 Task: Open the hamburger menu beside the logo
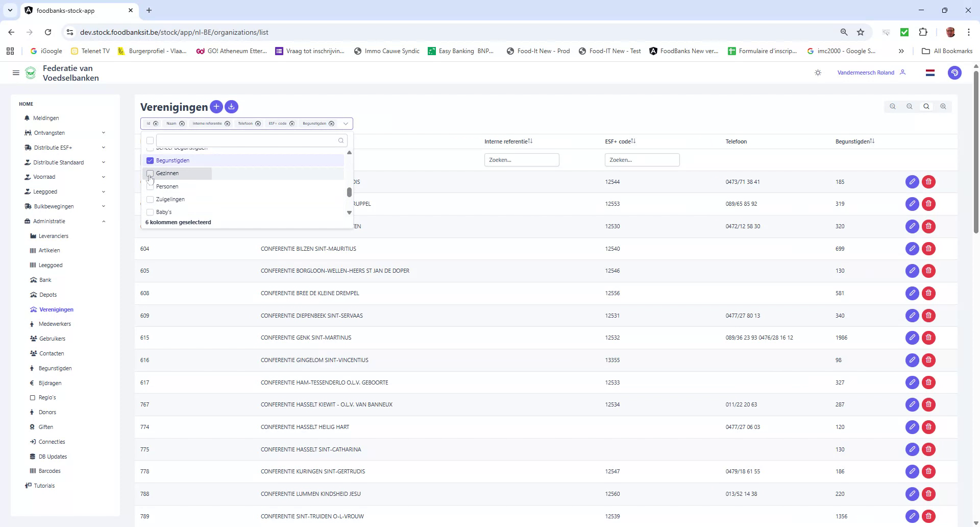pos(16,73)
